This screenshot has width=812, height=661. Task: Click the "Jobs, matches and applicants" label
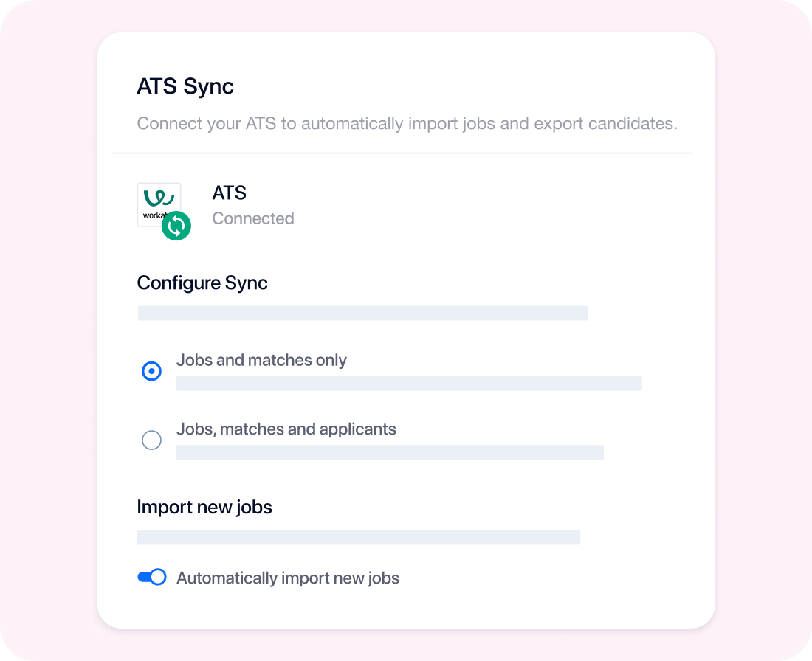point(286,429)
